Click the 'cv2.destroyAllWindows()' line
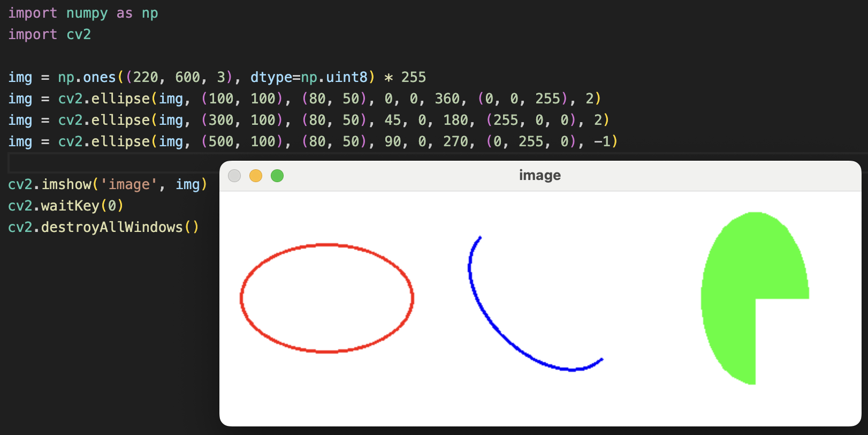The height and width of the screenshot is (435, 868). [104, 227]
